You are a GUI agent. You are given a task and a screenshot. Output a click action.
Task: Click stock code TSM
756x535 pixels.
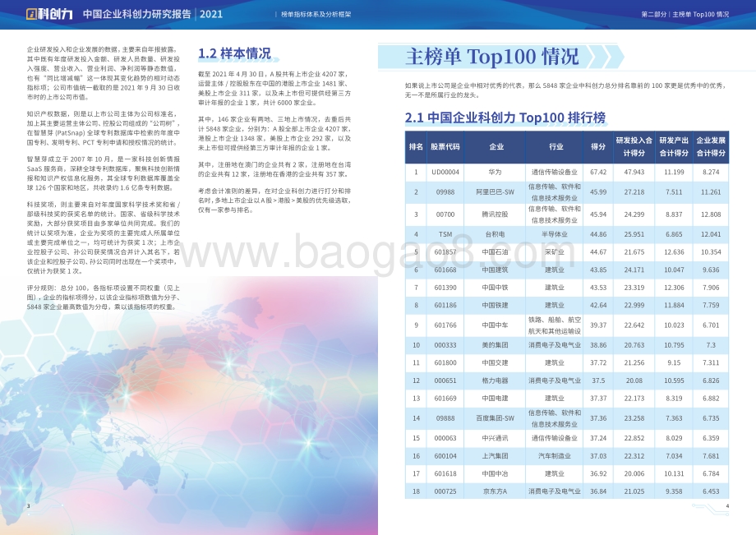point(445,234)
